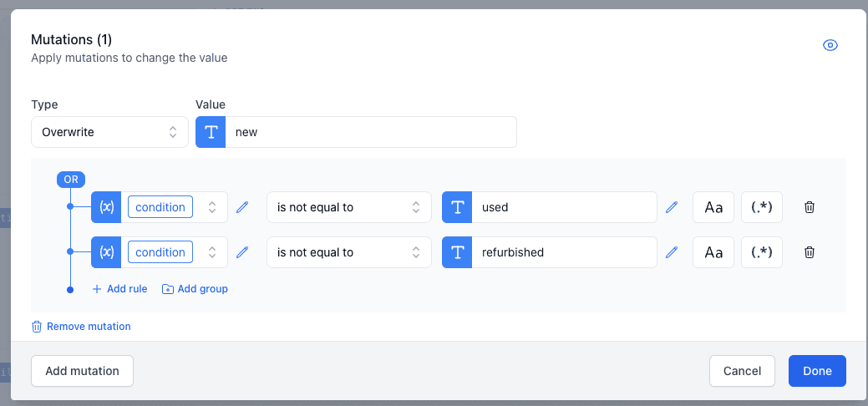Expand the second rule's condition field selector

(212, 252)
